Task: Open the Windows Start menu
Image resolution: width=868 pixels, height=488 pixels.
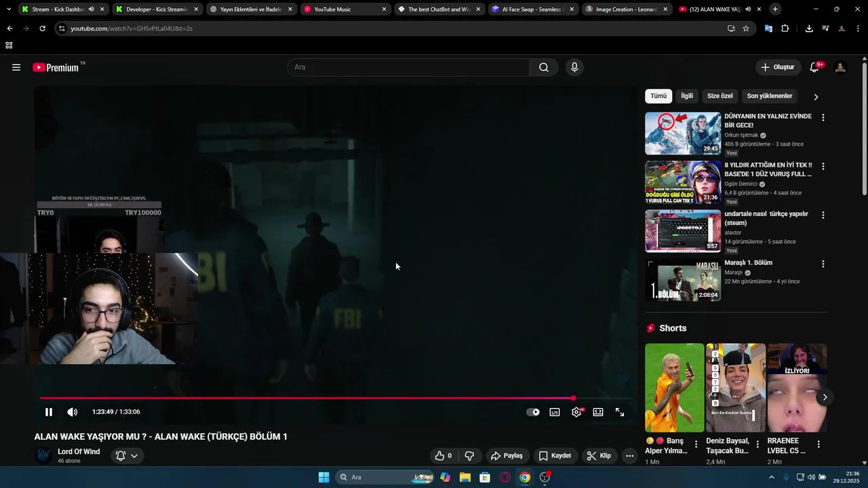Action: (x=323, y=477)
